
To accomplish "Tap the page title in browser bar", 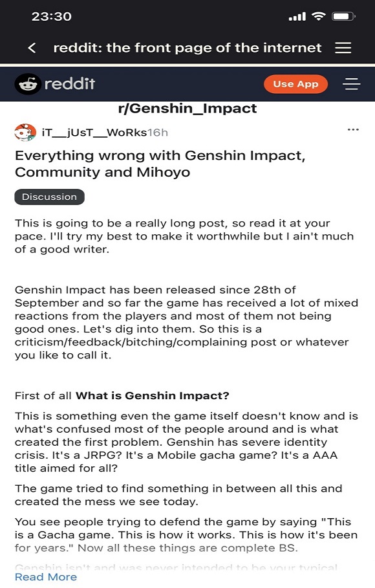I will [187, 48].
